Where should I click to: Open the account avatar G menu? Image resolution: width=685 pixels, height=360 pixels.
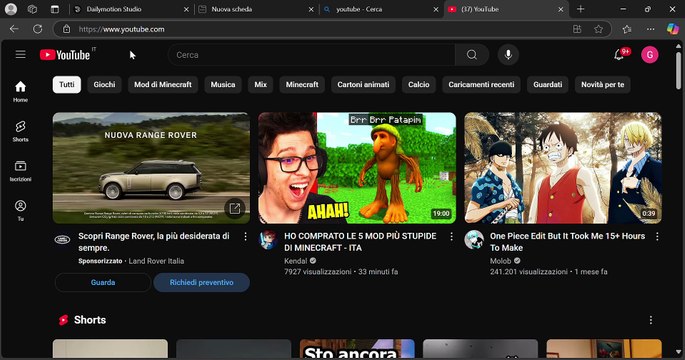[650, 55]
